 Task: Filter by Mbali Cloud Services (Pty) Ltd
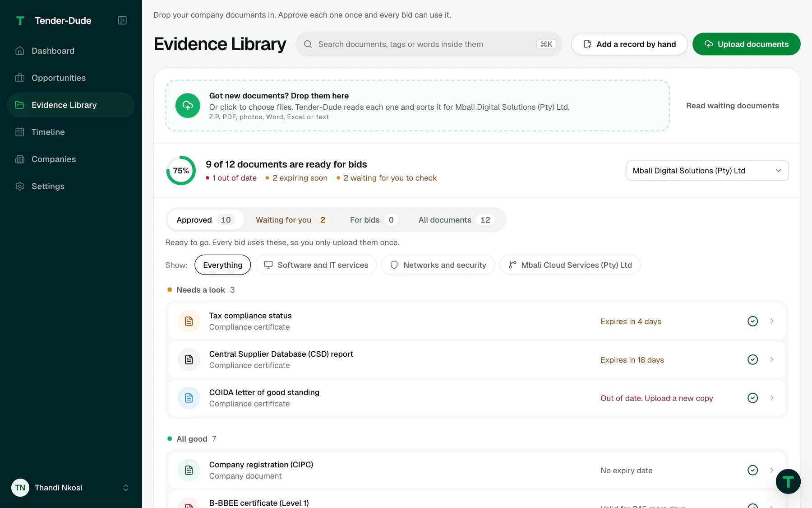[x=570, y=265]
